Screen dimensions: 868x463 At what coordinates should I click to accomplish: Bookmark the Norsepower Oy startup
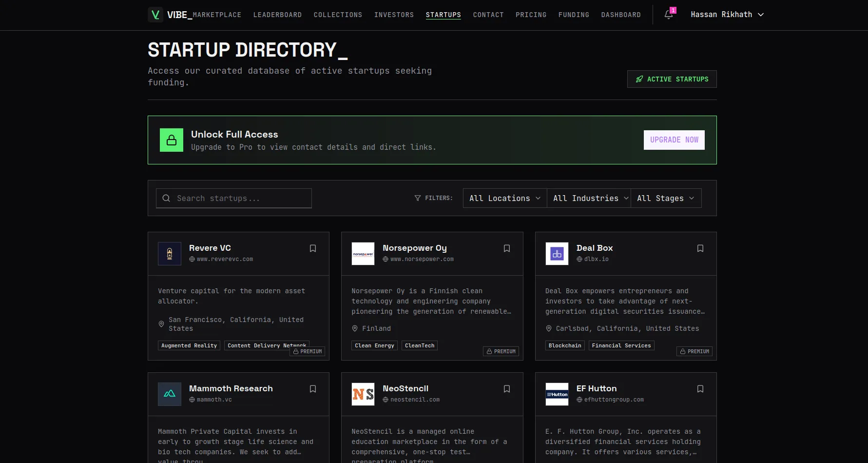click(x=506, y=248)
